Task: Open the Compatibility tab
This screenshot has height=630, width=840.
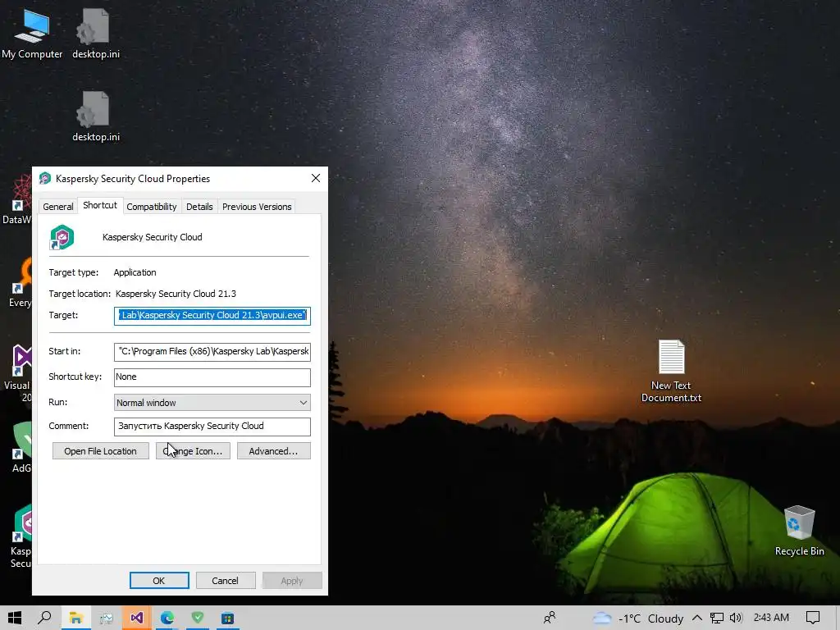Action: (x=152, y=207)
